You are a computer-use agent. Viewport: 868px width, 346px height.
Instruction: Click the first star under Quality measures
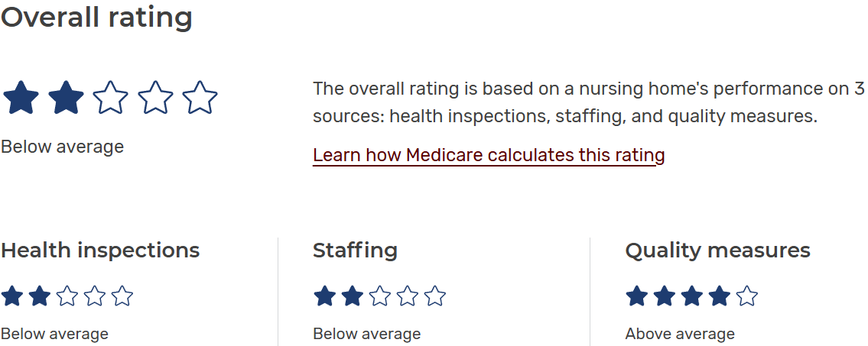[636, 296]
